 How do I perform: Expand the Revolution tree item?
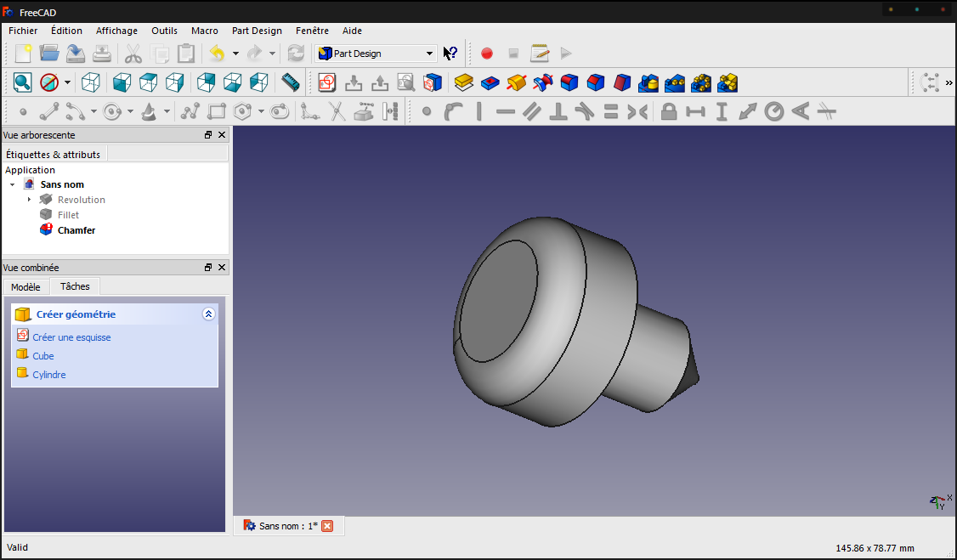[x=29, y=200]
